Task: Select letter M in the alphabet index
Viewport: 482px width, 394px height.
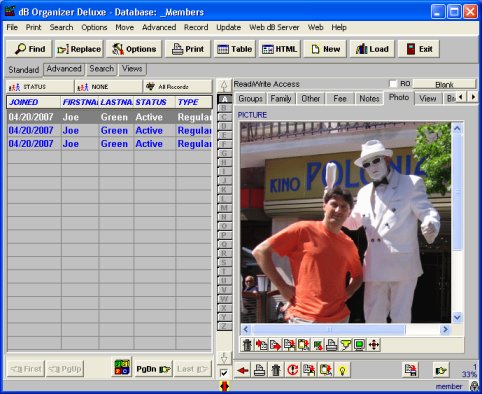Action: tap(224, 208)
